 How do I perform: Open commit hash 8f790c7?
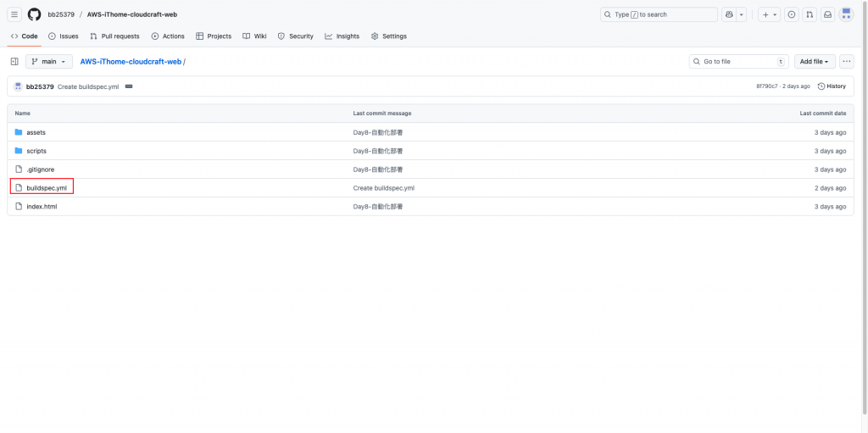tap(766, 86)
